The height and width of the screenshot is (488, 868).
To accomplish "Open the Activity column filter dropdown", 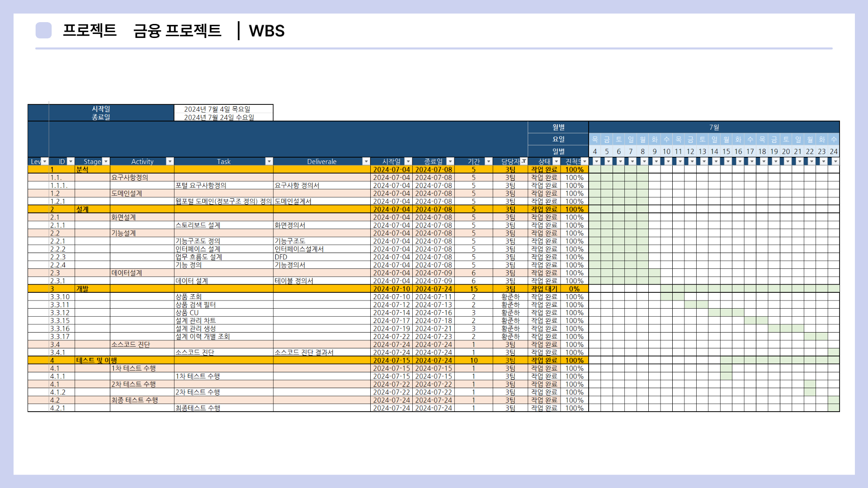I will click(x=170, y=161).
